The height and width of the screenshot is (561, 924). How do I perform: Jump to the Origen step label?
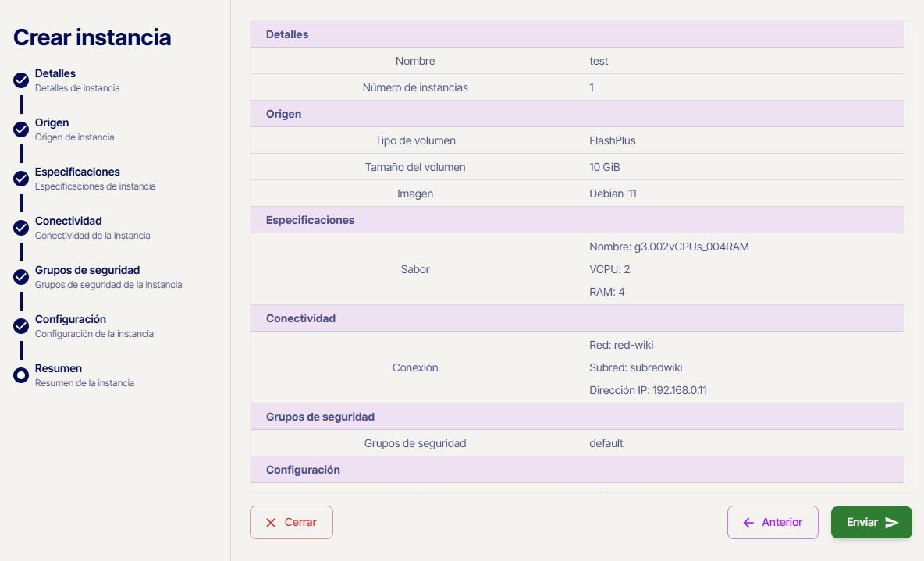(52, 122)
